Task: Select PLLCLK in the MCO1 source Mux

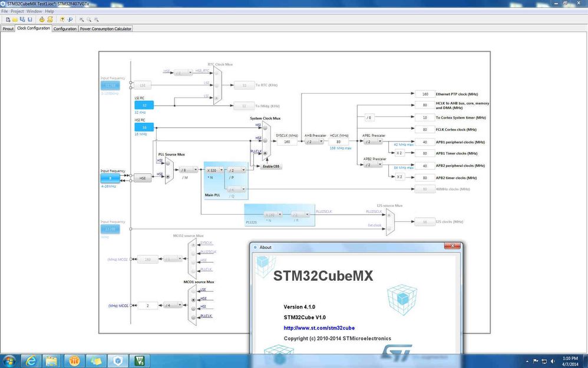Action: tap(193, 317)
